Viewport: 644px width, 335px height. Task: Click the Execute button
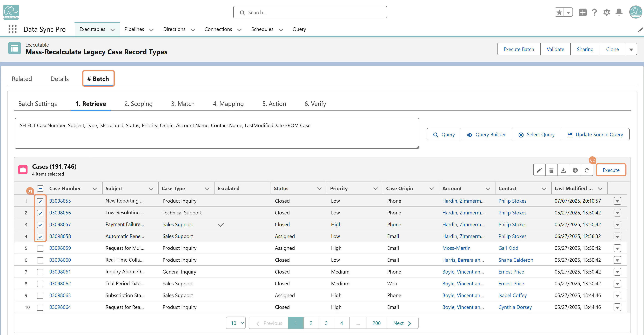pyautogui.click(x=611, y=170)
